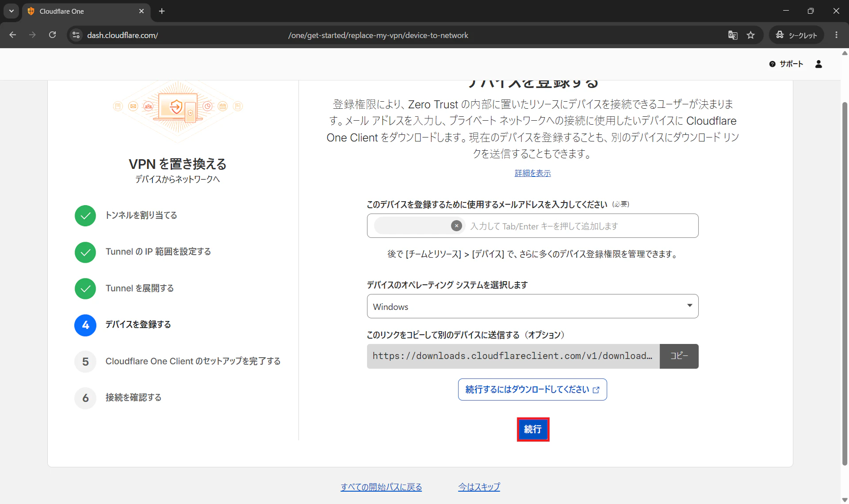The width and height of the screenshot is (849, 504).
Task: Open the Chrome three-dot menu
Action: 836,35
